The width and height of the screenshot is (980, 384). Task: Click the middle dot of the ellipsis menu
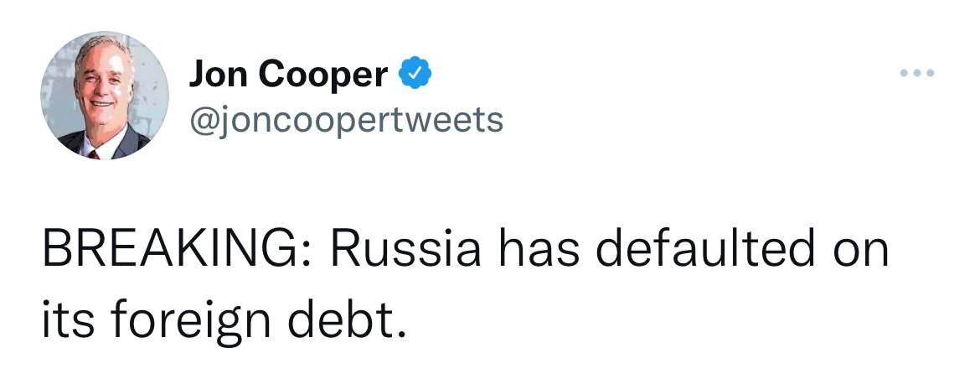(916, 74)
